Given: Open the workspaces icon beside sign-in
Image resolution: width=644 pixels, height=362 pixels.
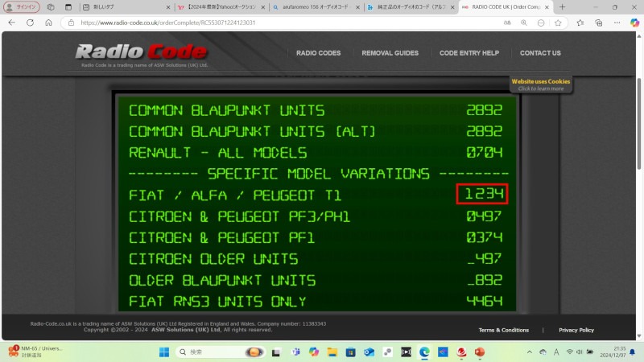Looking at the screenshot, I should (51, 7).
